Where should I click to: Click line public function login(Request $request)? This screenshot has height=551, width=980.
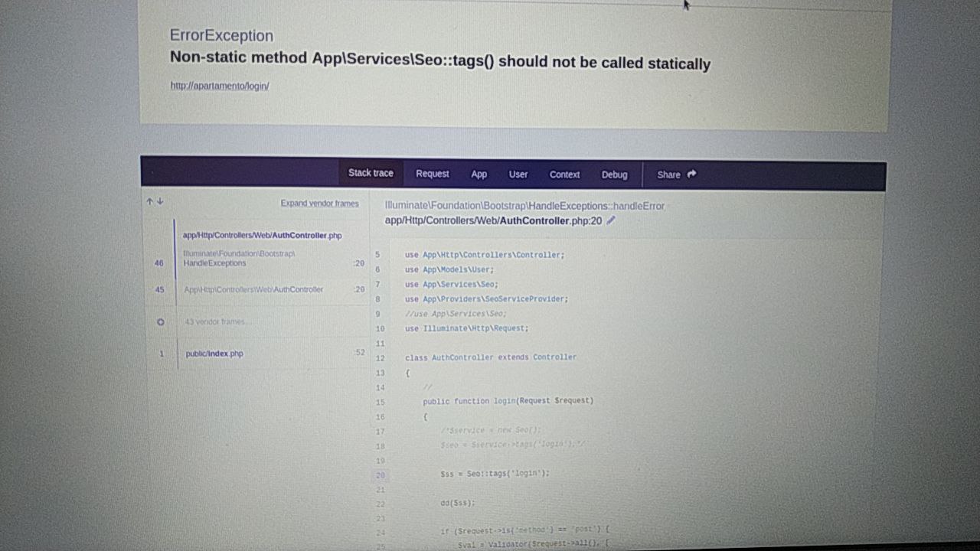click(x=508, y=401)
